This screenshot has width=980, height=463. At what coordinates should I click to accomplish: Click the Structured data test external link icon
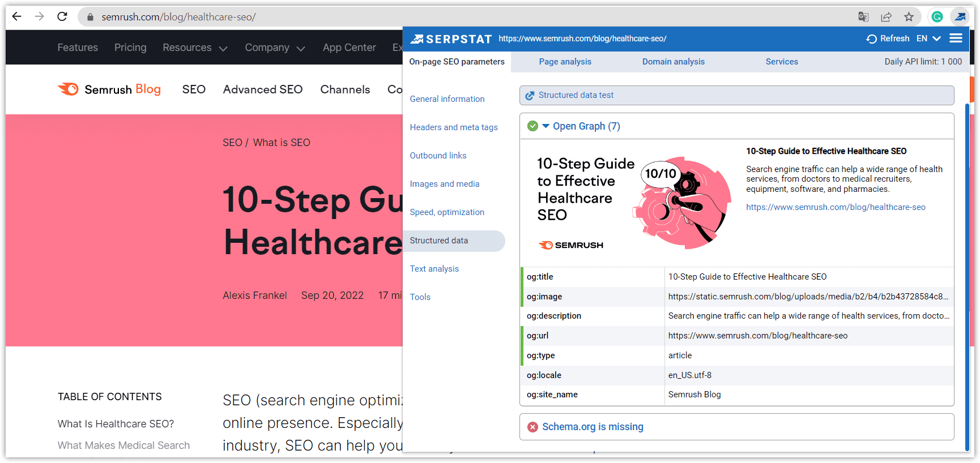pos(530,96)
